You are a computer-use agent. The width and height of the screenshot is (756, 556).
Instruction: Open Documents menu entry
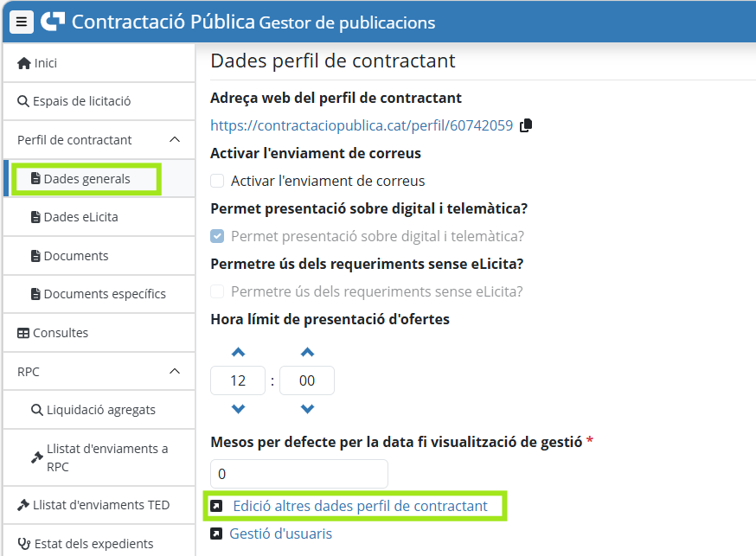(x=99, y=256)
